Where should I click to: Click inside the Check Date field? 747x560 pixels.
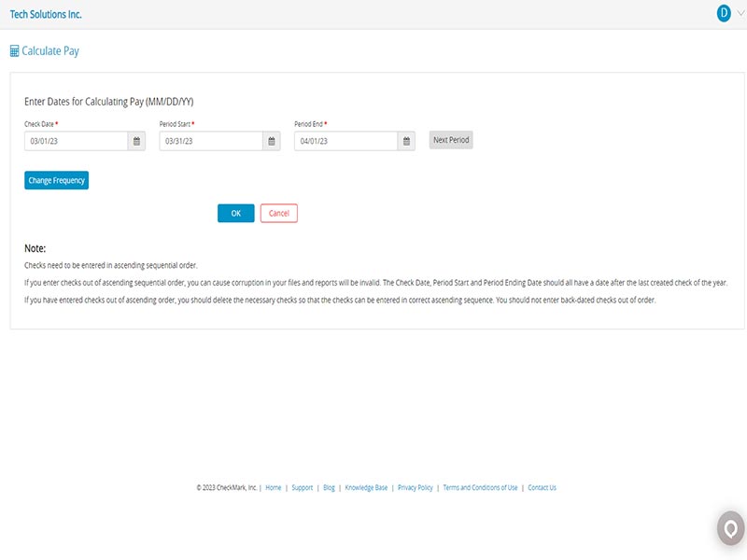coord(75,140)
